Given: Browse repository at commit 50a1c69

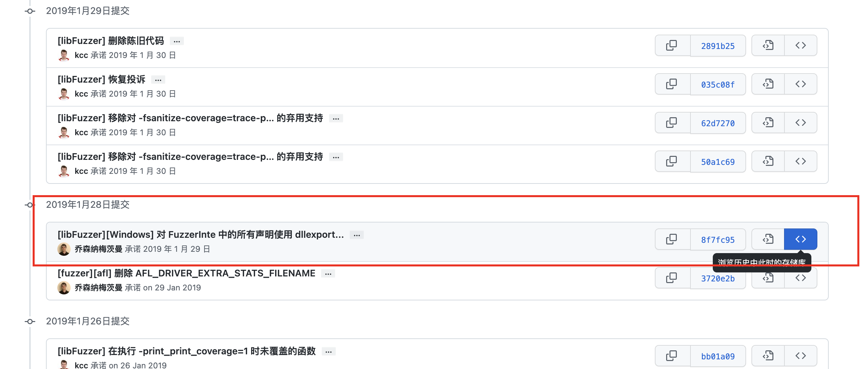Looking at the screenshot, I should pyautogui.click(x=801, y=161).
